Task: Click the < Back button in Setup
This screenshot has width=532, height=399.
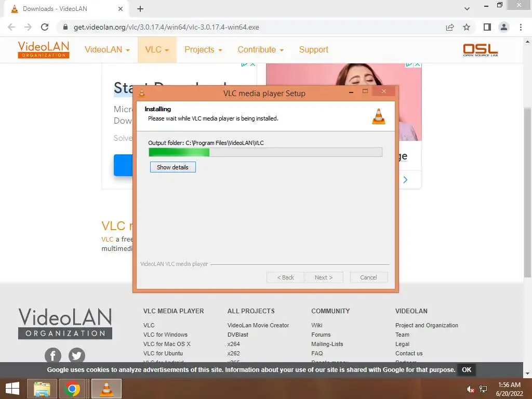Action: click(285, 277)
